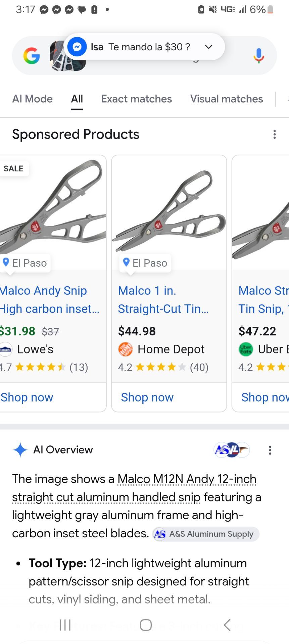The height and width of the screenshot is (644, 289).
Task: Tap the Google logo icon
Action: click(32, 56)
